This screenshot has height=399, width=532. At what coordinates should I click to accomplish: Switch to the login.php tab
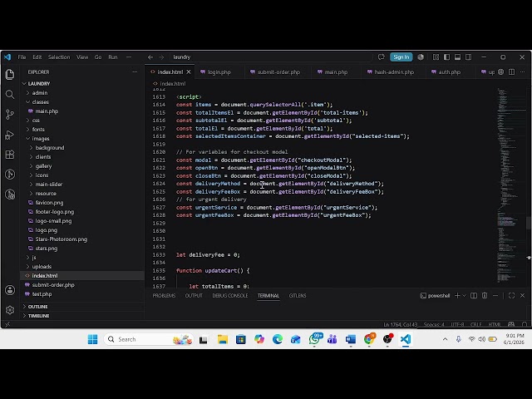coord(219,72)
